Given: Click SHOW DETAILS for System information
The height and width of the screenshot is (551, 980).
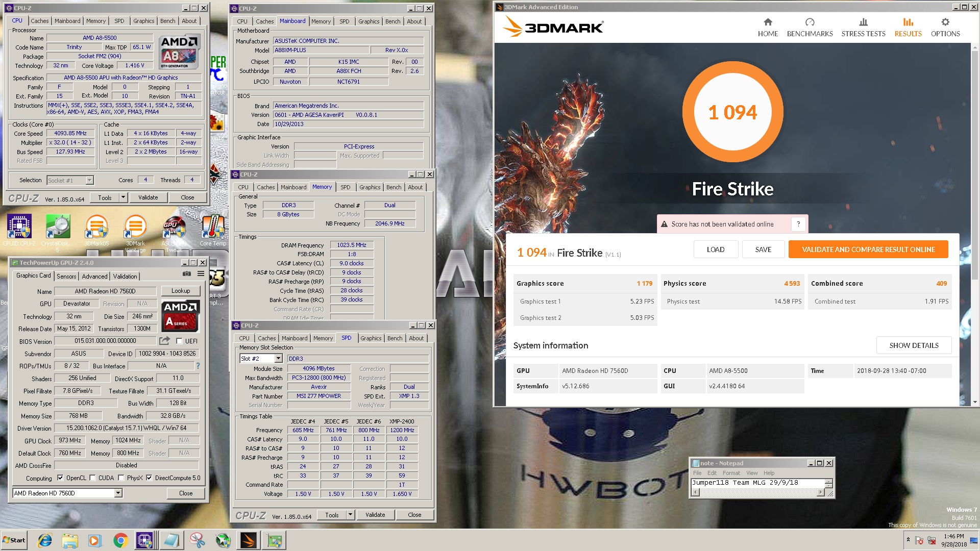Looking at the screenshot, I should tap(914, 345).
